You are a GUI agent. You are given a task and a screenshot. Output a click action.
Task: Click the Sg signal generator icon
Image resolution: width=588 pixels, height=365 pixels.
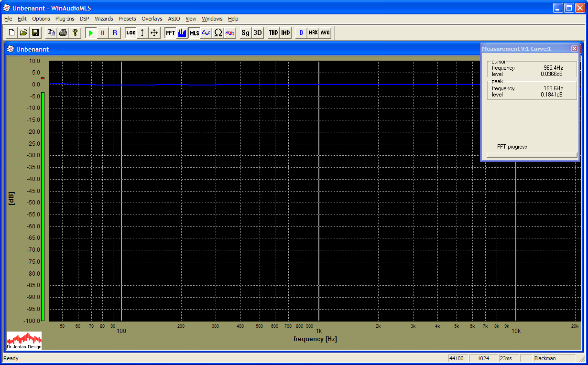[x=245, y=33]
